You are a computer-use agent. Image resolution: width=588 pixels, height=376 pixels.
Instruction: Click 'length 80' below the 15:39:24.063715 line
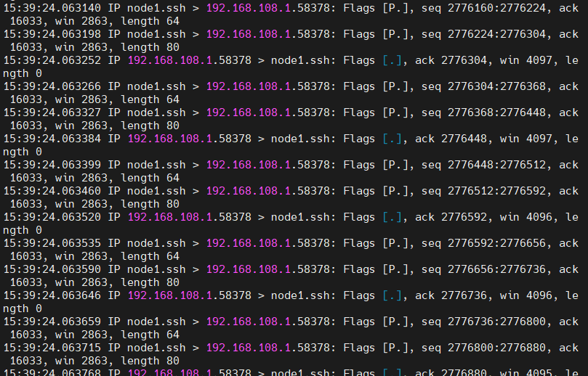[150, 361]
